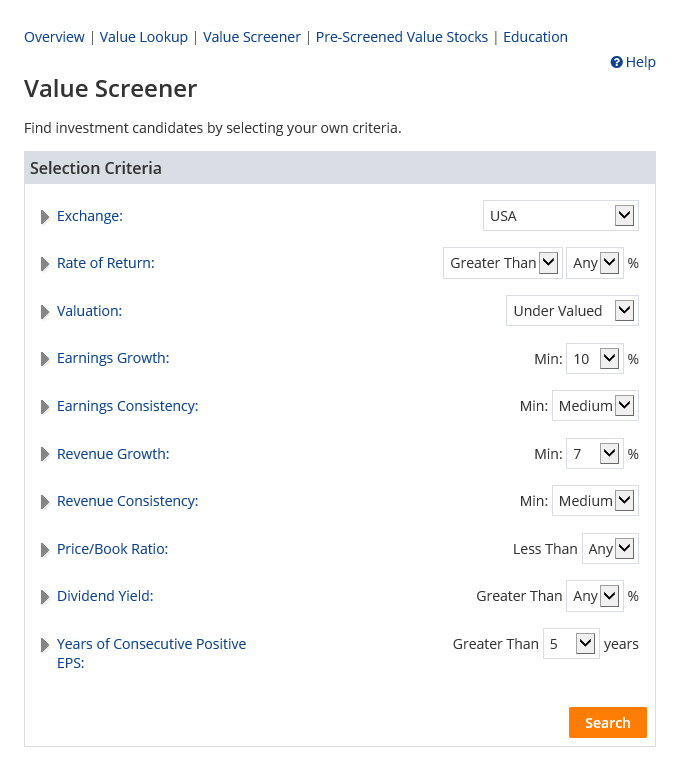Click the Valuation: label link
Viewport: 688px width, 780px height.
[90, 311]
